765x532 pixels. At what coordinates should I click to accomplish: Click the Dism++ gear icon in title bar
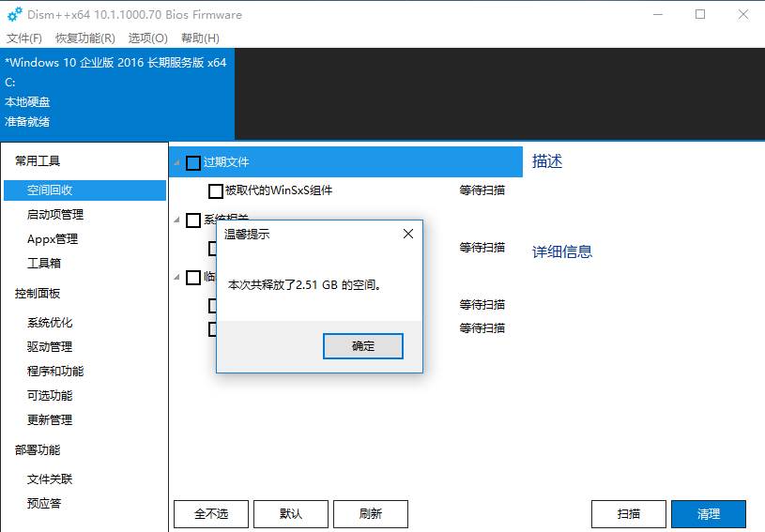pyautogui.click(x=14, y=14)
